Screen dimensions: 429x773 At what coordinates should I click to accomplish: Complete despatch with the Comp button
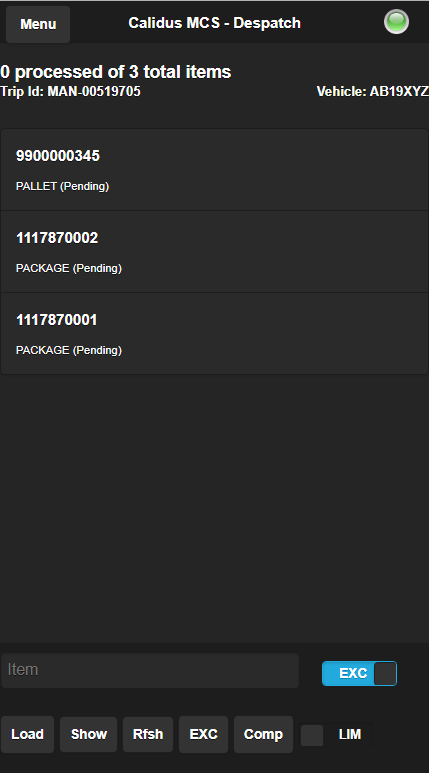tap(263, 735)
